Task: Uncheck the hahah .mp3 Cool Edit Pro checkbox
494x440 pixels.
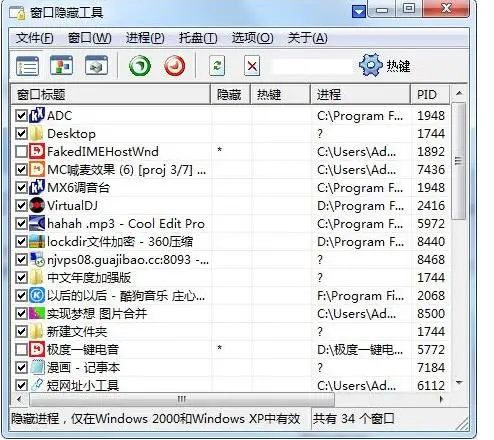Action: pos(21,223)
